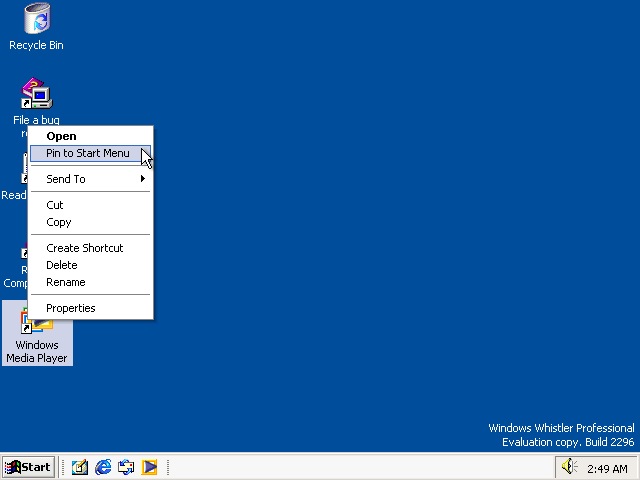The image size is (640, 480).
Task: Choose Copy from the context menu
Action: [91, 222]
